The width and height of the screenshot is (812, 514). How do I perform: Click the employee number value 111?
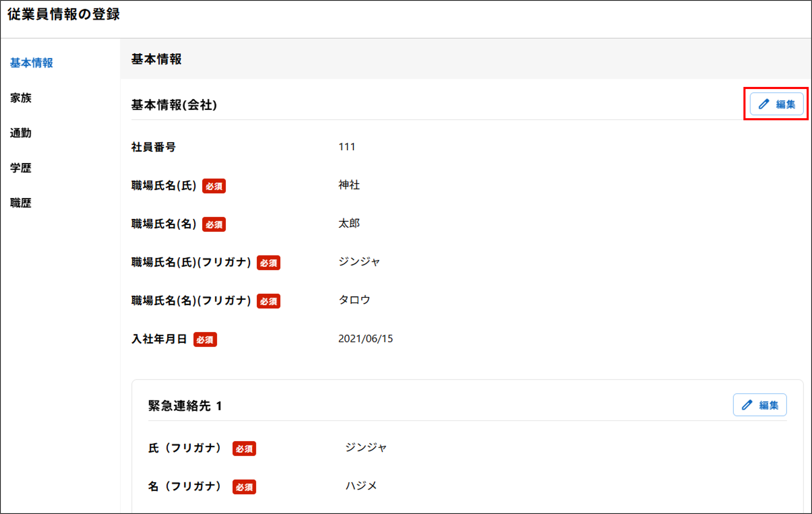point(347,147)
